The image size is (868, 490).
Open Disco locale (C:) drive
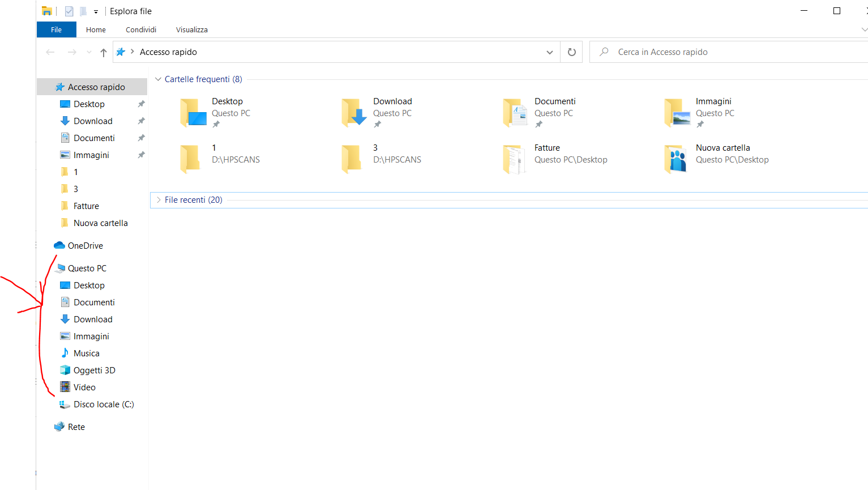point(104,404)
